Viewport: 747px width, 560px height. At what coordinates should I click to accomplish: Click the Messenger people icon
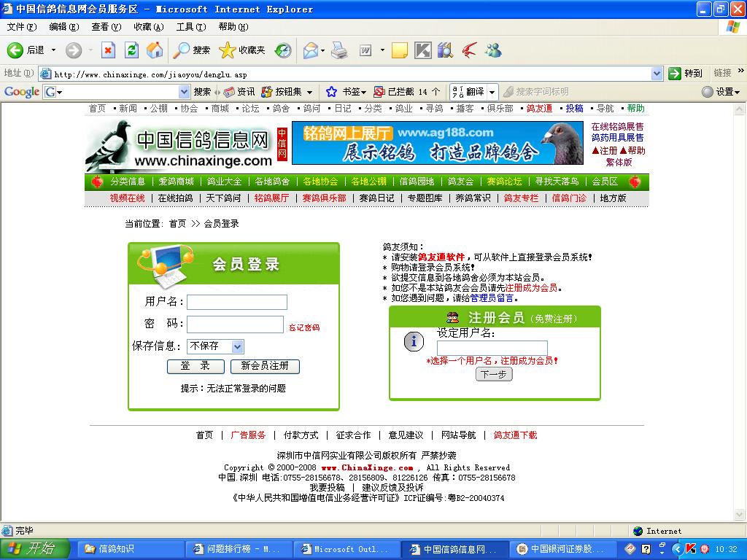[x=493, y=50]
